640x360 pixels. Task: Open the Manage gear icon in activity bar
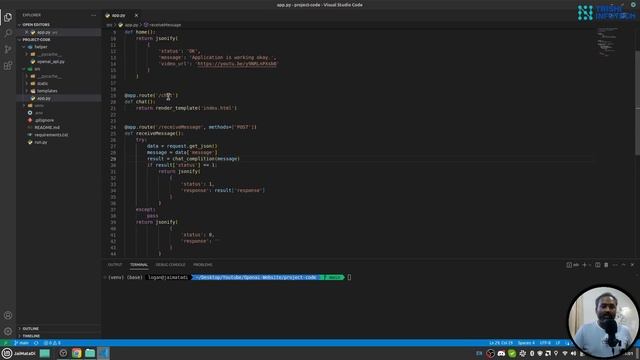[x=8, y=331]
